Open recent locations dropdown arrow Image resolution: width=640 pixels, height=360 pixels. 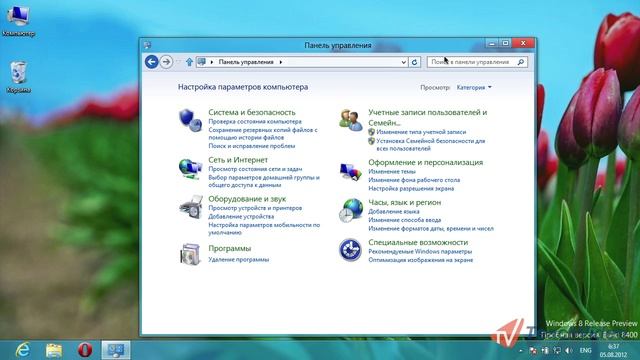click(x=178, y=62)
